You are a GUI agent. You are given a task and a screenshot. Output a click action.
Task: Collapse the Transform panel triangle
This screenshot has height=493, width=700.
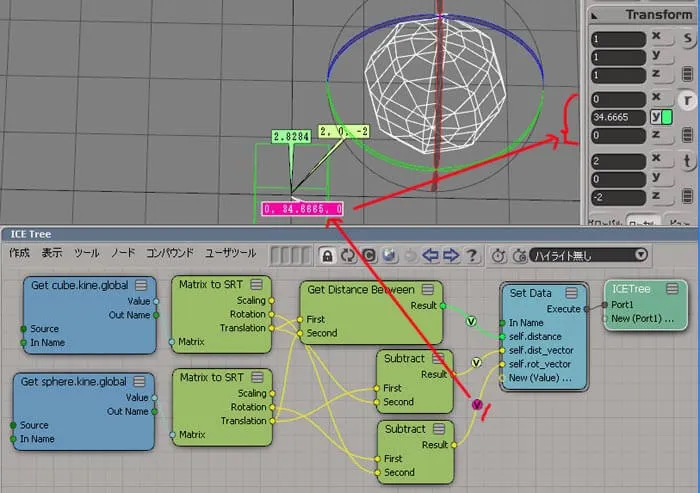coord(594,16)
